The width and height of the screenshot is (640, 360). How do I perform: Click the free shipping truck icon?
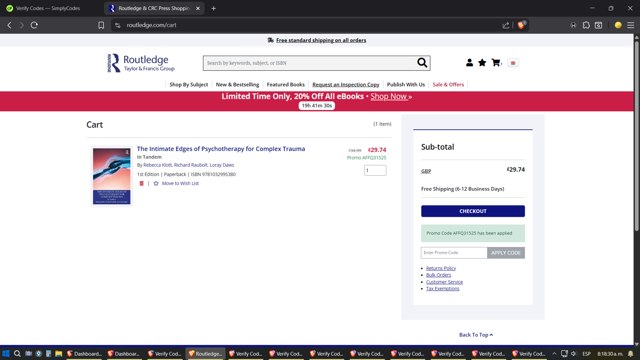click(271, 40)
